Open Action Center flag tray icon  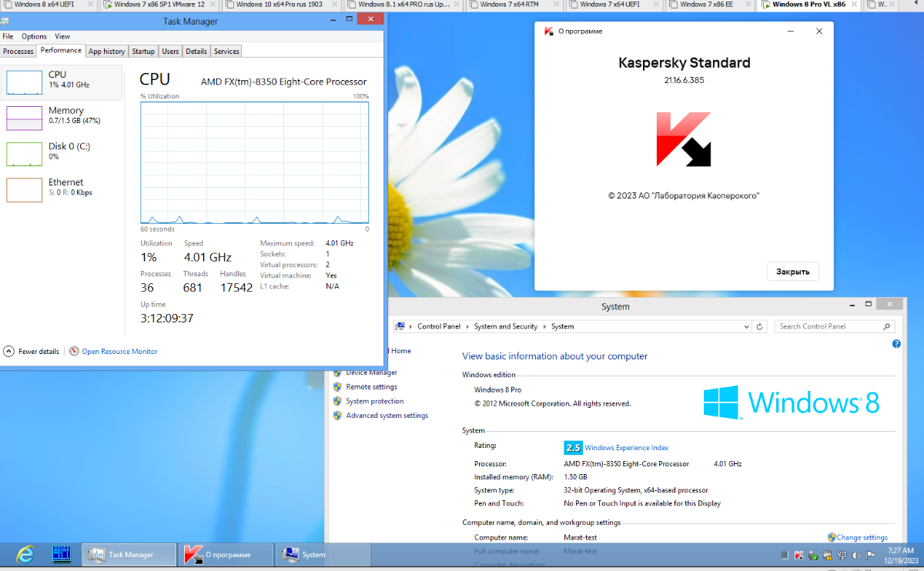coord(871,555)
